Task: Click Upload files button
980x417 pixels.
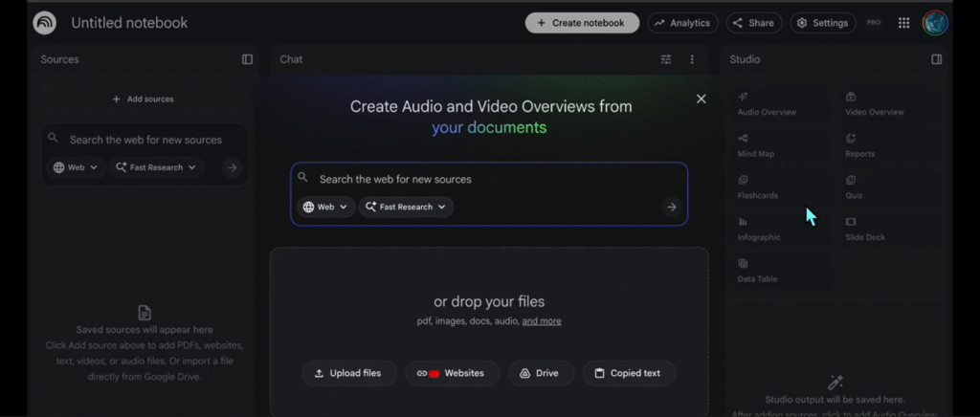Action: pos(347,373)
